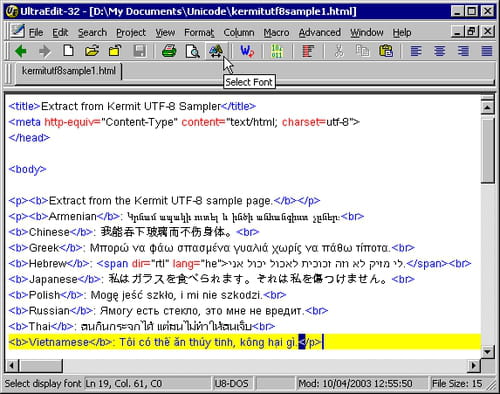Click the vertical scrollbar thumb
500x394 pixels.
coord(487,150)
